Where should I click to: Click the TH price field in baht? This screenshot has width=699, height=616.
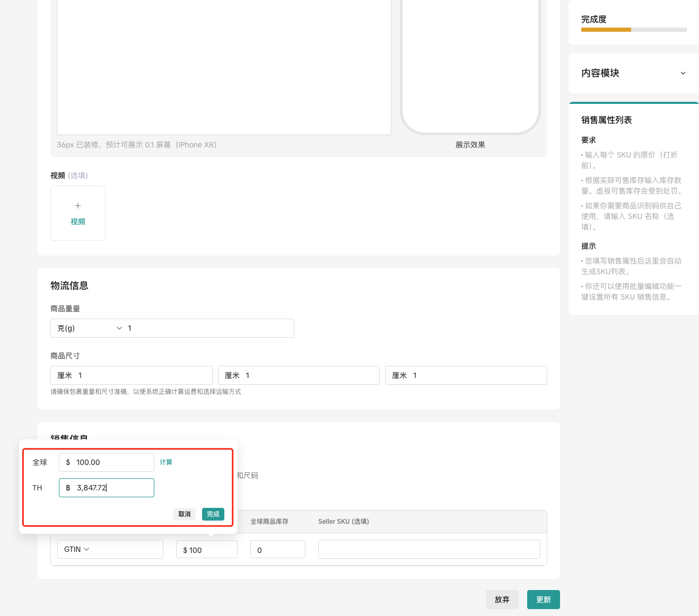click(111, 488)
